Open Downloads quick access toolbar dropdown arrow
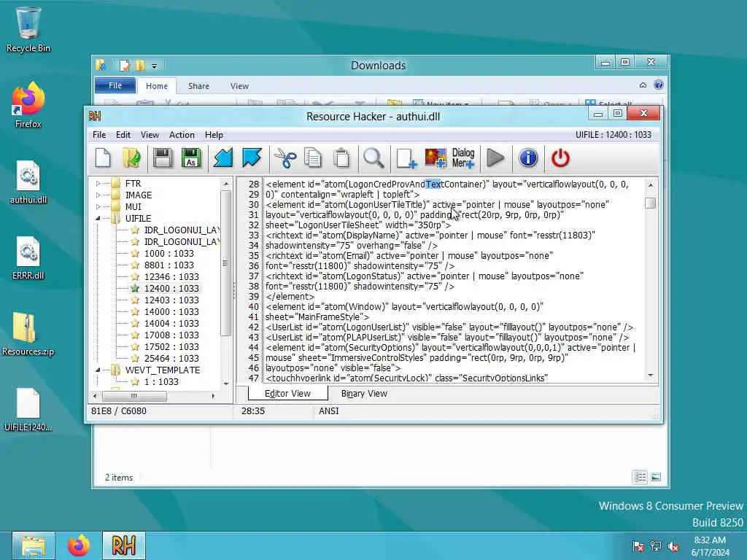This screenshot has height=560, width=747. 154,66
